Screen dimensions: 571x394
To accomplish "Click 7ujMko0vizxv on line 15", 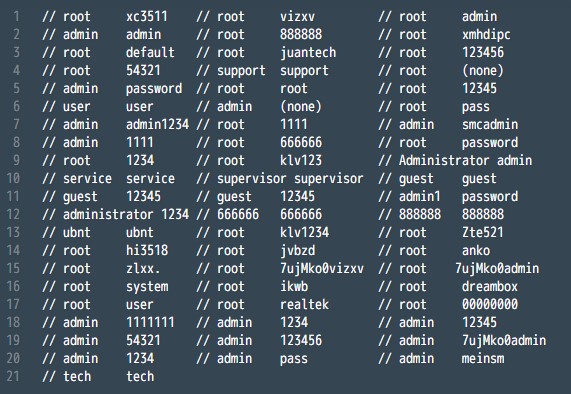I will point(322,269).
